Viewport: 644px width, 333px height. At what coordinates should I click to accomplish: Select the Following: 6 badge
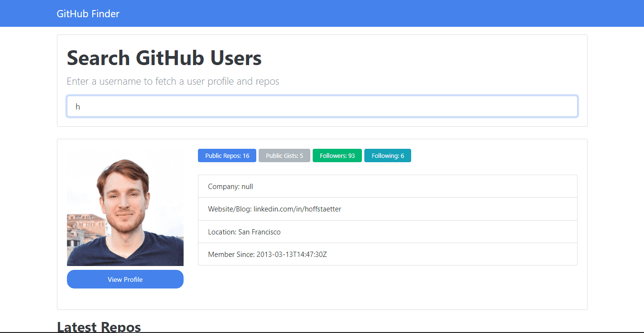click(x=388, y=155)
